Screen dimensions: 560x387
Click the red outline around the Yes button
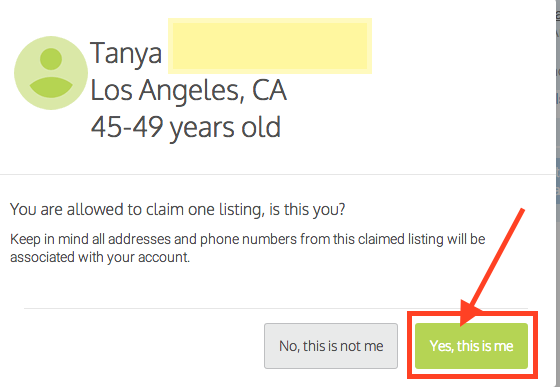(x=472, y=313)
